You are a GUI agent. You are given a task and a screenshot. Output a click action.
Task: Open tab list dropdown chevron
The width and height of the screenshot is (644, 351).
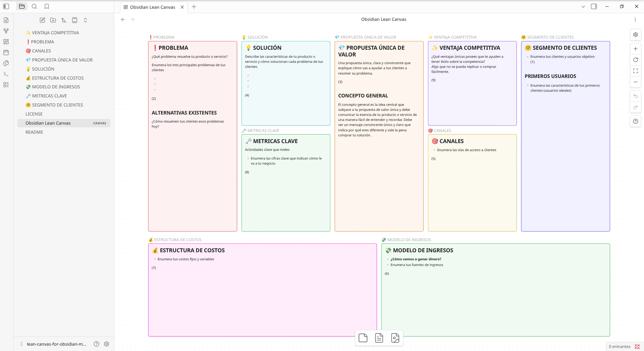coord(583,6)
